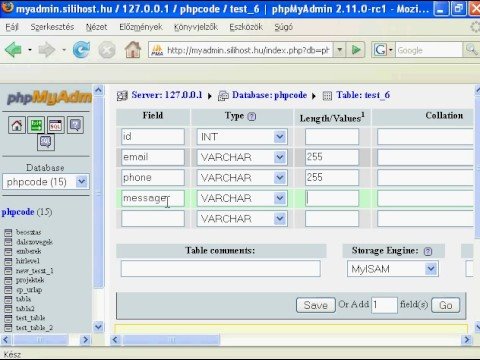Screen dimensions: 480x360
Task: Click the sidebar vertical scroll up arrow
Action: 98,90
